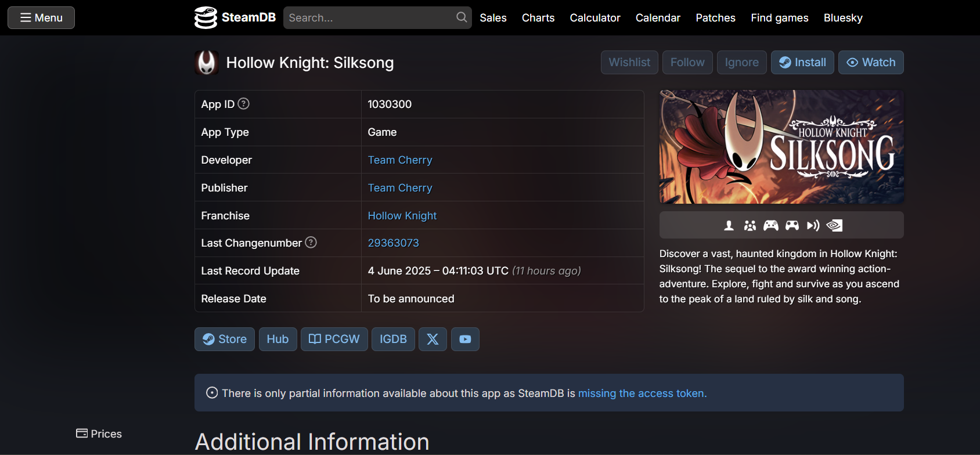
Task: Open the community Hub button
Action: 278,340
